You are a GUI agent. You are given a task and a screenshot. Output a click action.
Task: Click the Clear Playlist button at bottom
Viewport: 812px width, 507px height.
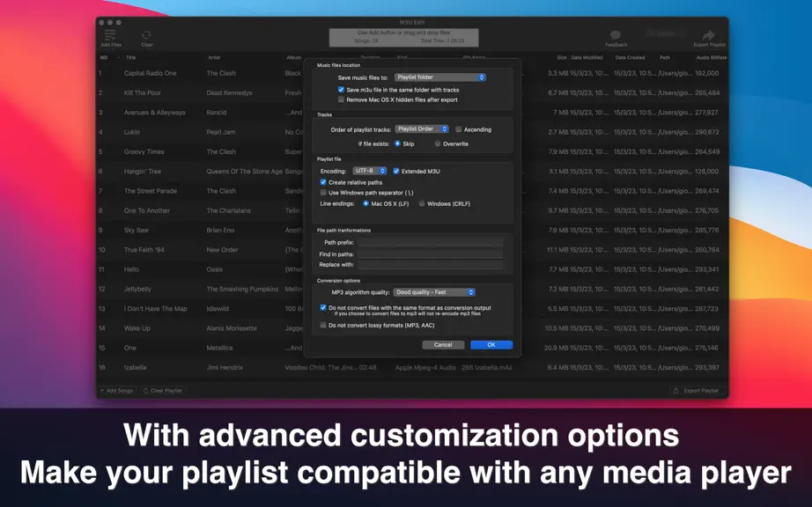coord(163,391)
